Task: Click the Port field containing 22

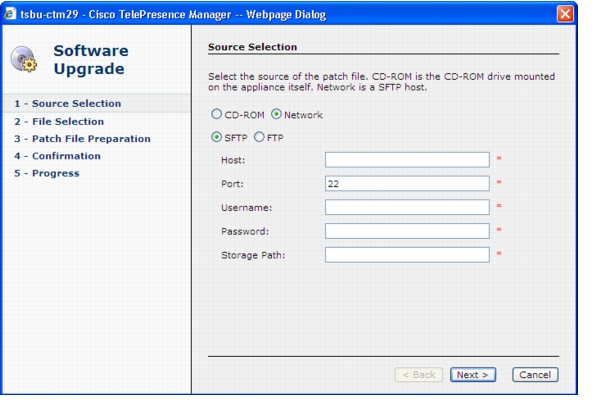Action: 407,183
